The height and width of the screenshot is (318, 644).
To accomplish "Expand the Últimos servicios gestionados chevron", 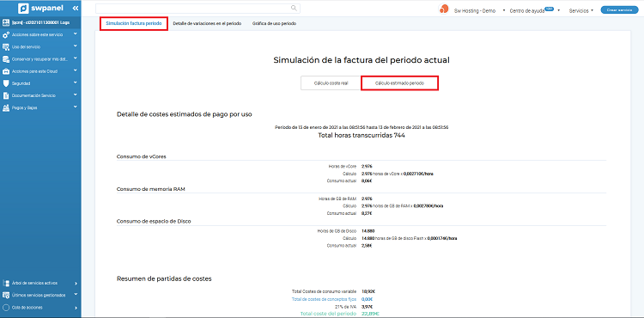I will [76, 295].
